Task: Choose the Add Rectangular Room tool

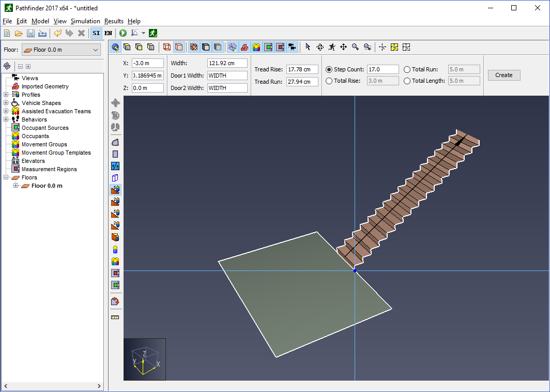Action: coord(115,154)
